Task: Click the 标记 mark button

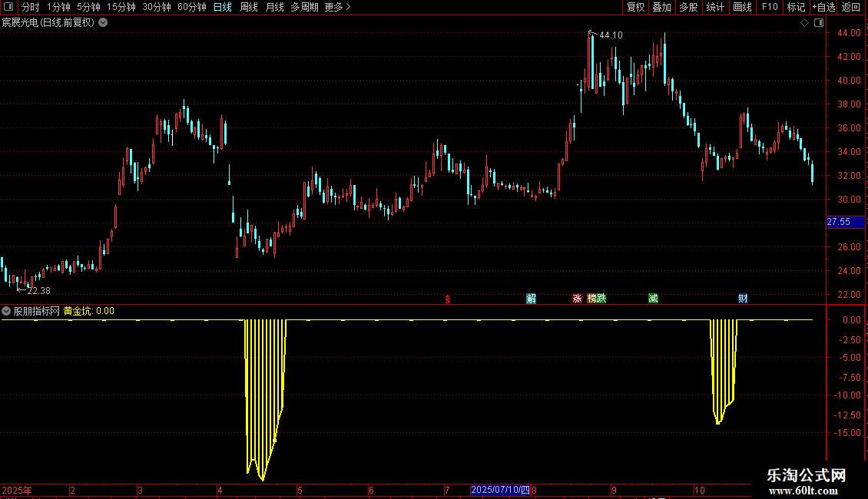Action: (x=796, y=7)
